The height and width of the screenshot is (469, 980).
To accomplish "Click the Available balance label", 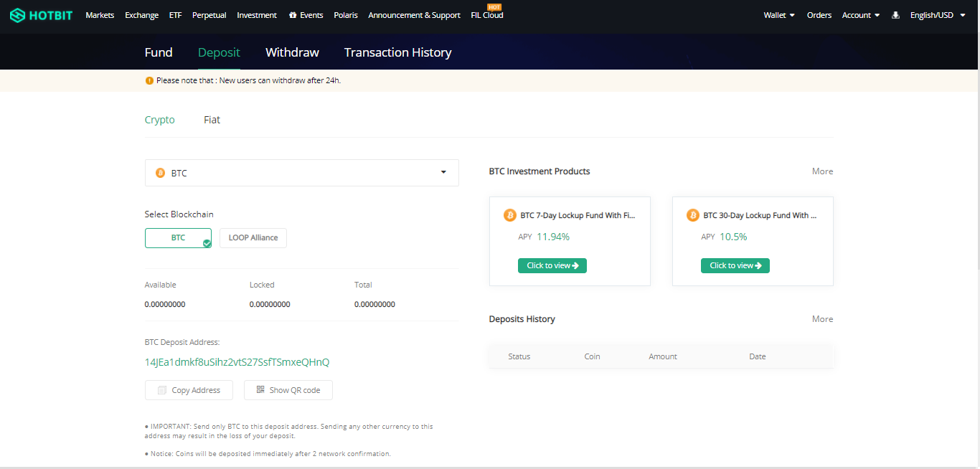I will [161, 285].
